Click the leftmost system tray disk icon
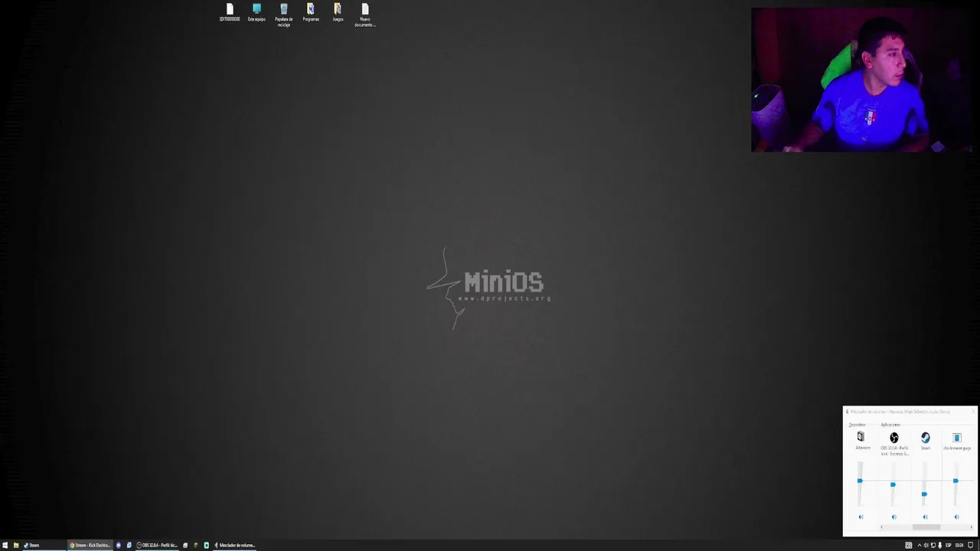This screenshot has width=980, height=551. tap(909, 545)
